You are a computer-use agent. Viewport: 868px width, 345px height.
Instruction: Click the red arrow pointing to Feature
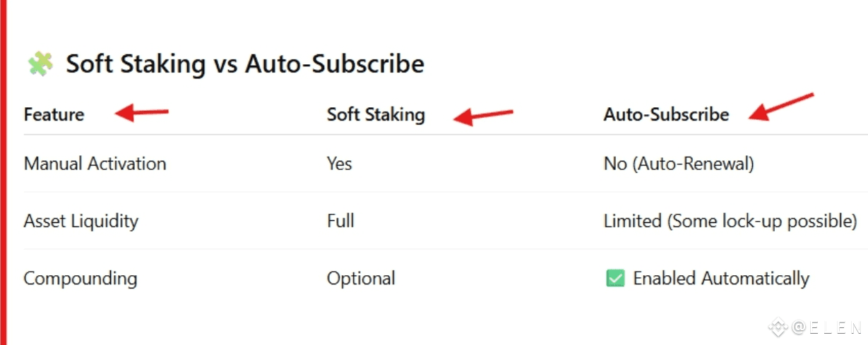coord(142,113)
